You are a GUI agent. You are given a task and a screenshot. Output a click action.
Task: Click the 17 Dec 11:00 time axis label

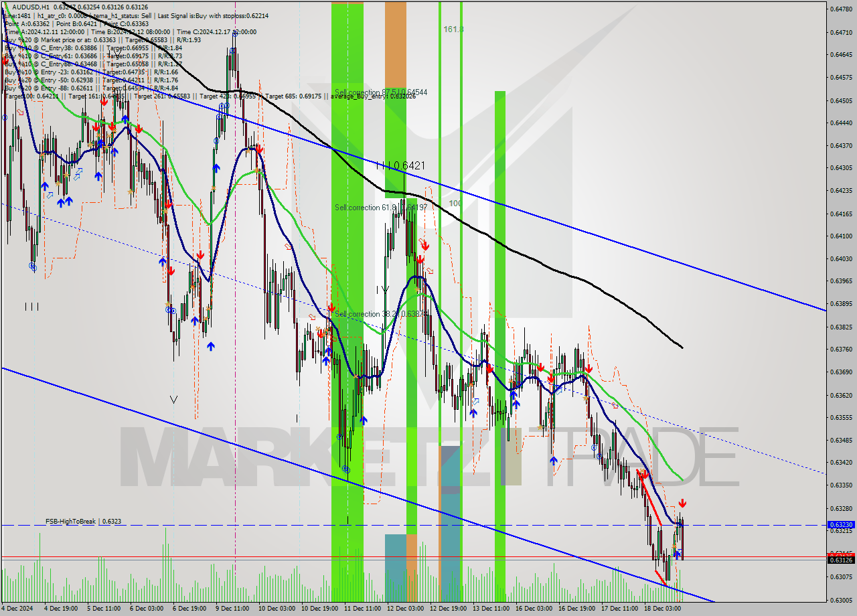coord(619,609)
